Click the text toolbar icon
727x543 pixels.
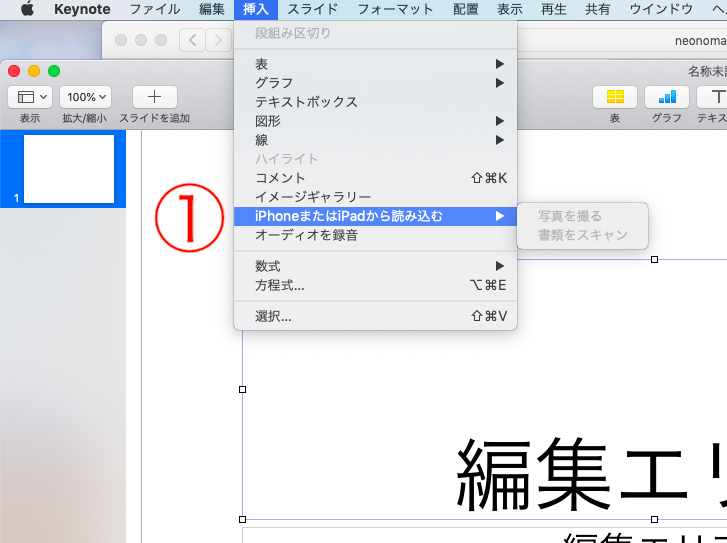(x=714, y=97)
